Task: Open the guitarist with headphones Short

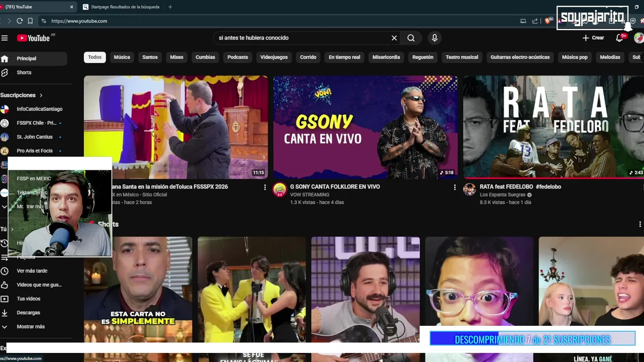Action: tap(365, 290)
